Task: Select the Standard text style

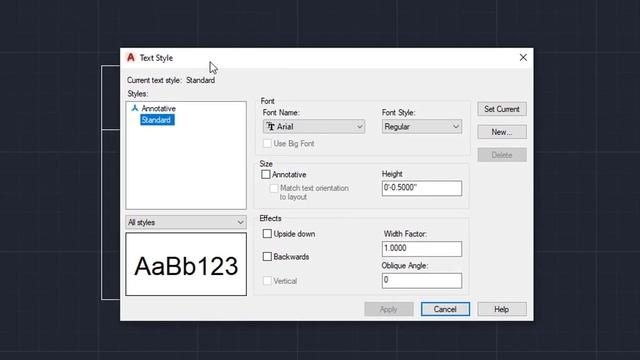Action: click(x=157, y=120)
